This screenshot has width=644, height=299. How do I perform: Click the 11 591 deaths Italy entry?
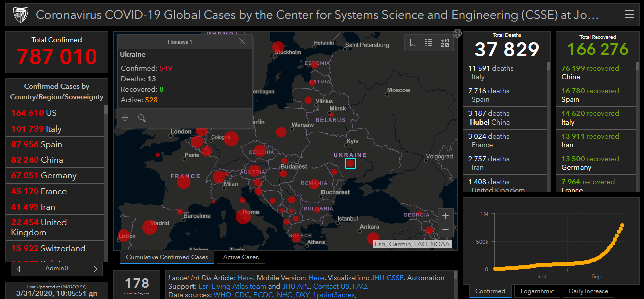(504, 72)
